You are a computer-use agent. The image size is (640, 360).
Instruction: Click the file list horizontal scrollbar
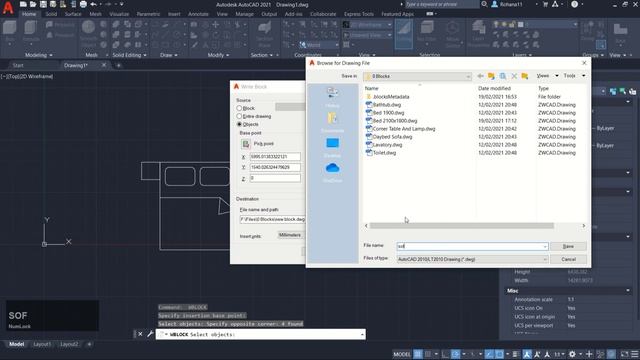pos(461,226)
